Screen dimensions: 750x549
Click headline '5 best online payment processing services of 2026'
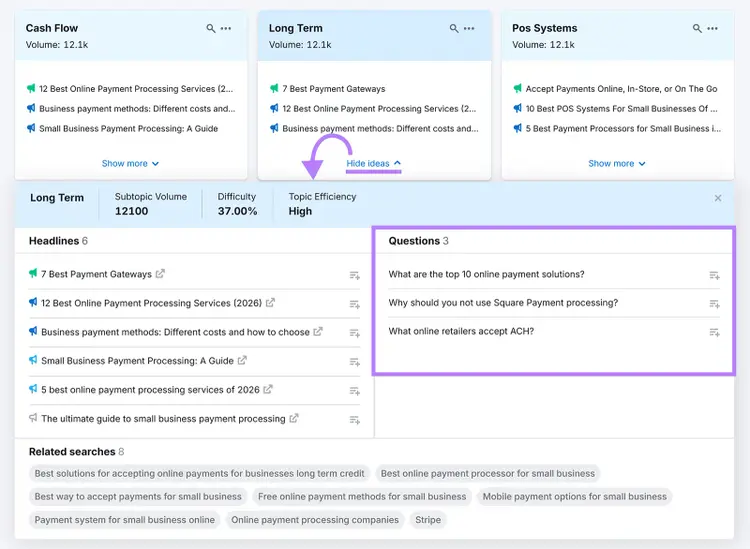click(150, 390)
